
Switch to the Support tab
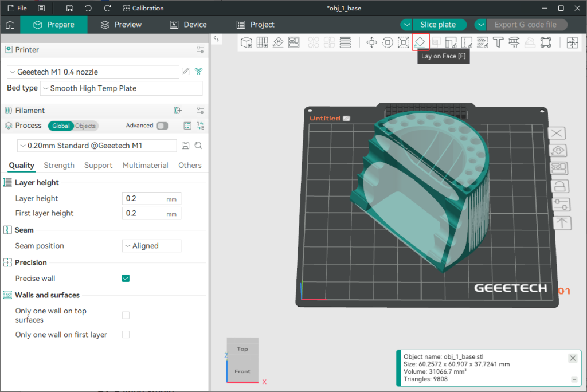pyautogui.click(x=98, y=165)
